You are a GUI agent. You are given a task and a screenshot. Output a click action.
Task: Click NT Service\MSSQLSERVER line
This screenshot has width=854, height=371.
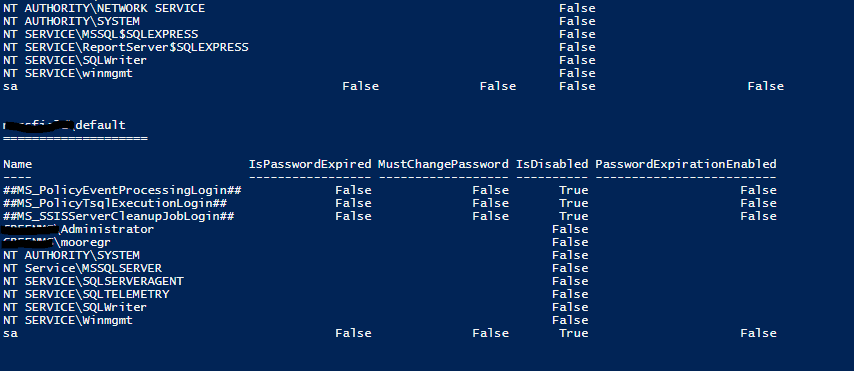tap(82, 268)
